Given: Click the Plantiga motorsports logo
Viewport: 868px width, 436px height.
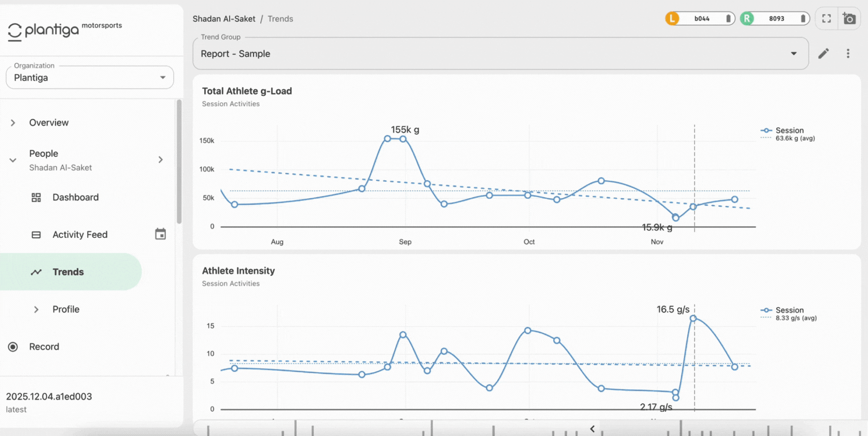Looking at the screenshot, I should coord(65,31).
